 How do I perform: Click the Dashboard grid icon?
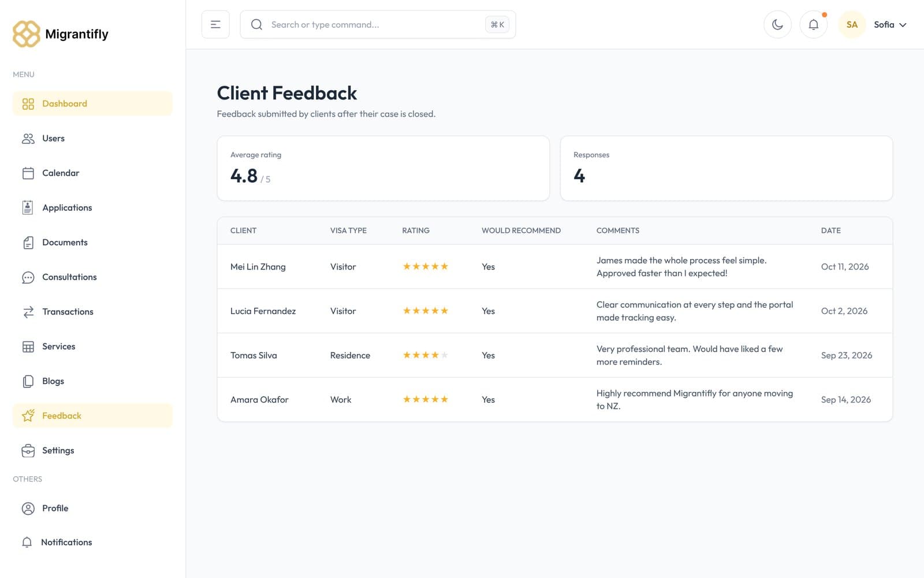(x=28, y=103)
